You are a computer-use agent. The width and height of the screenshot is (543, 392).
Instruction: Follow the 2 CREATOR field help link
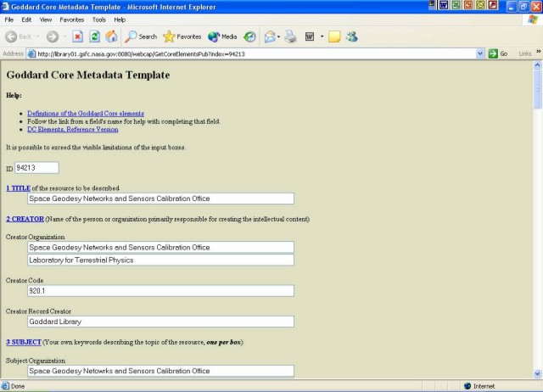pyautogui.click(x=25, y=219)
